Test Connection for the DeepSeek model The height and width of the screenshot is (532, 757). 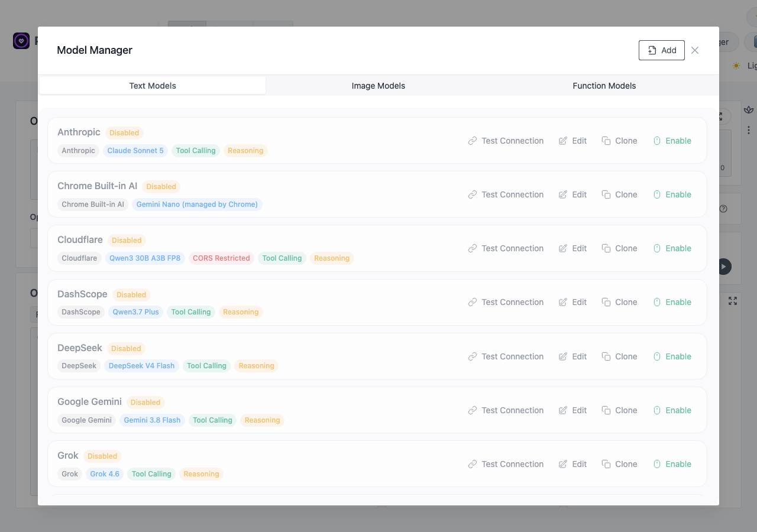point(506,356)
